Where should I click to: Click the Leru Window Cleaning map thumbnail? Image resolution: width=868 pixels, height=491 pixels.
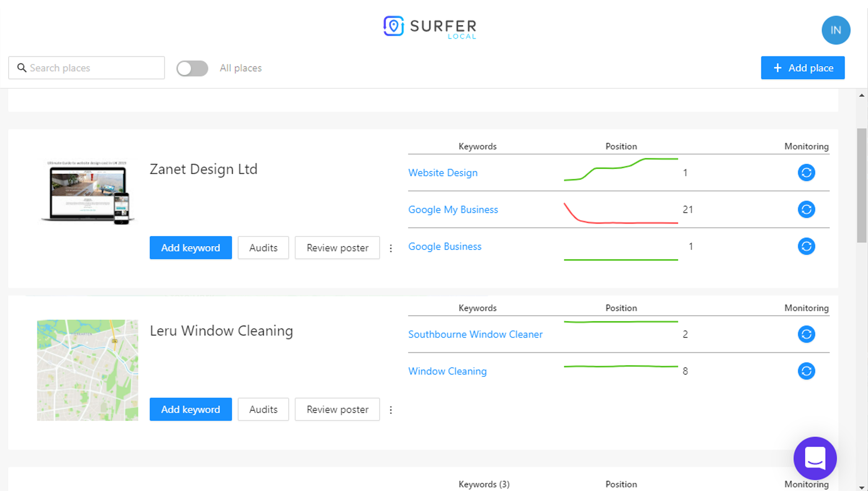(87, 370)
